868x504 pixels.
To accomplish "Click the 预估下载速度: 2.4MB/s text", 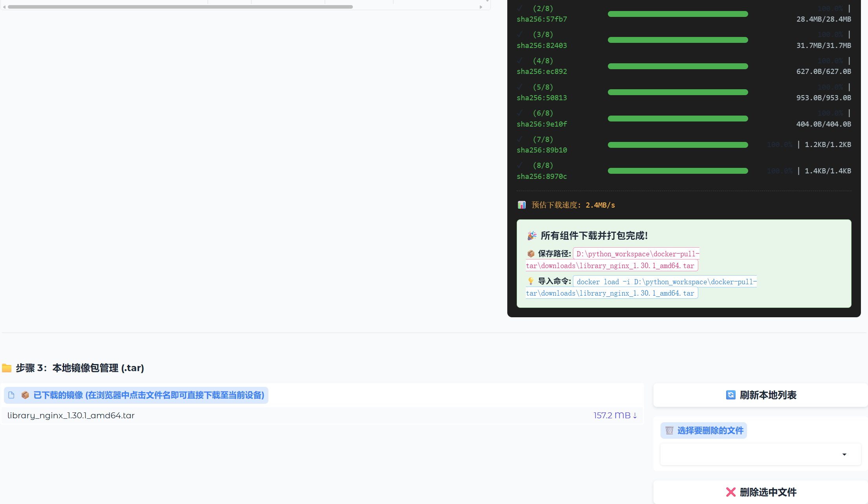I will 573,205.
